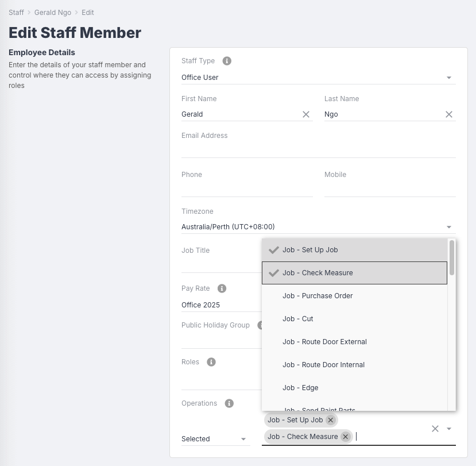Clear all selected operations
The image size is (476, 466).
pos(435,429)
